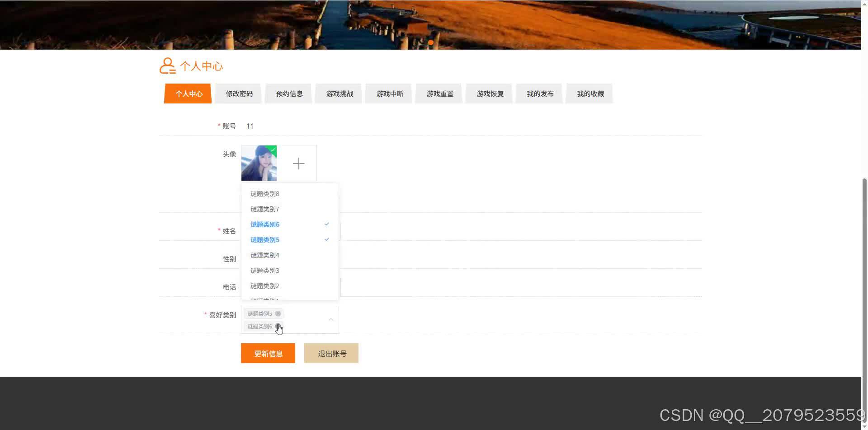Click the account value 11

pos(250,126)
